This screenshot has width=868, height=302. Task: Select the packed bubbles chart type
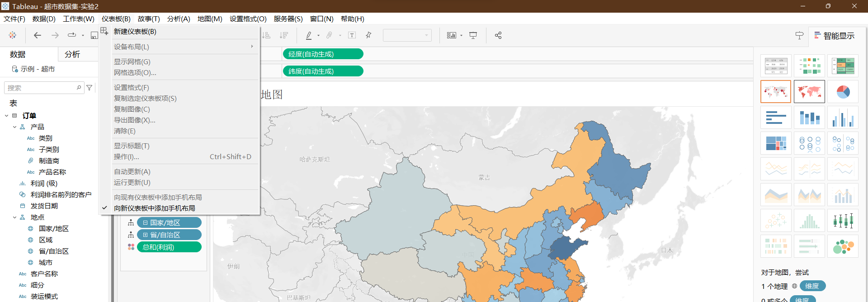(843, 246)
